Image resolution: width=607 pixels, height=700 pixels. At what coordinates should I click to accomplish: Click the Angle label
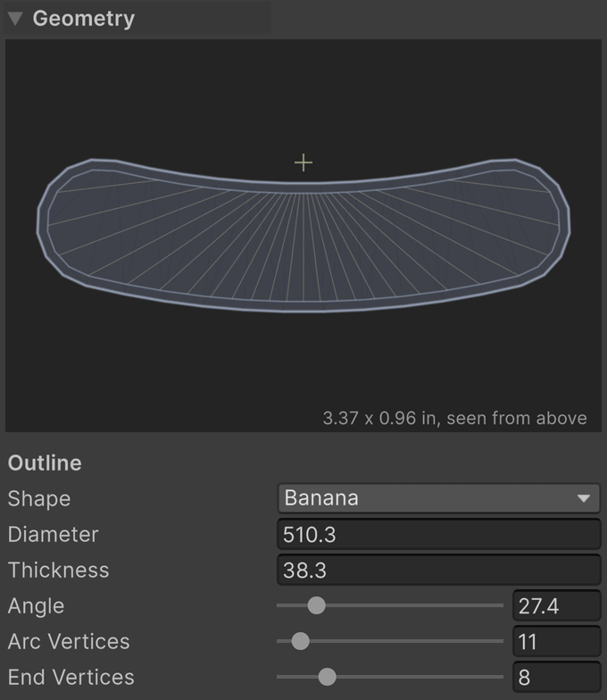(x=36, y=606)
